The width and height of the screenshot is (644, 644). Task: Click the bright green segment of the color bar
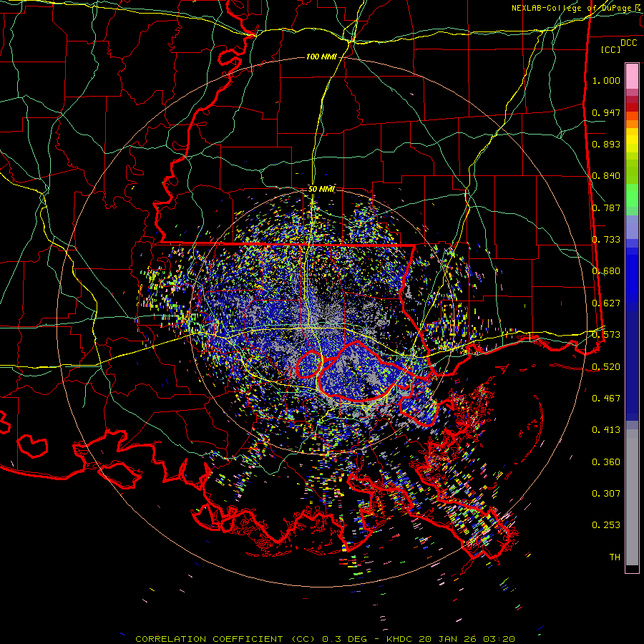click(x=632, y=195)
